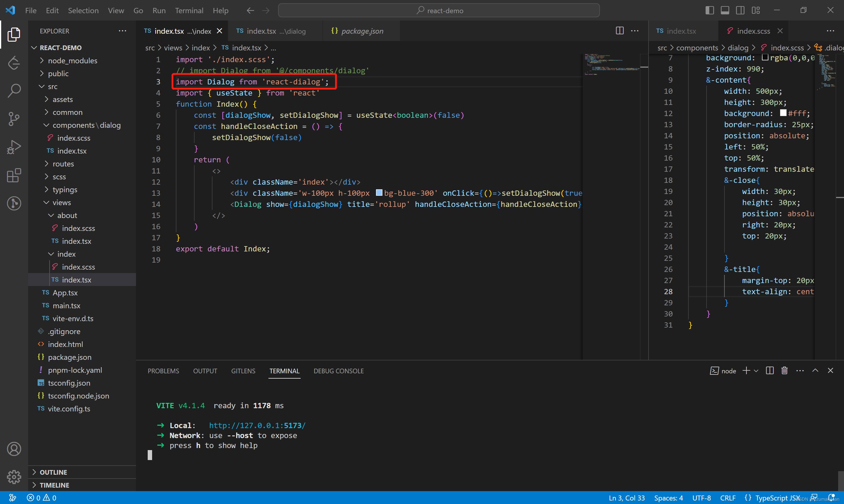Open the GITLENS panel tab
Viewport: 844px width, 504px height.
pos(243,371)
